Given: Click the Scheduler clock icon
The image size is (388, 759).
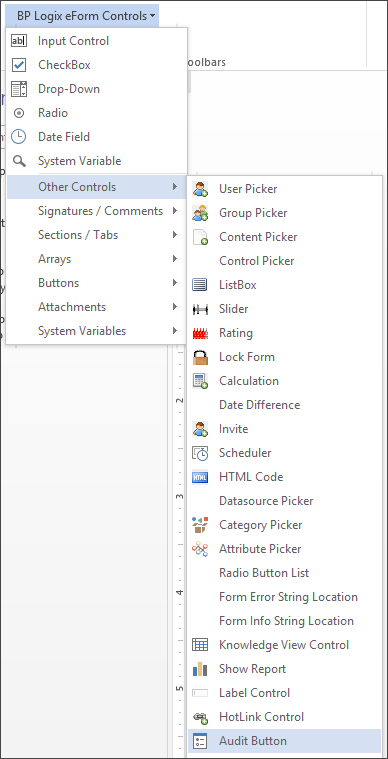Looking at the screenshot, I should [200, 453].
